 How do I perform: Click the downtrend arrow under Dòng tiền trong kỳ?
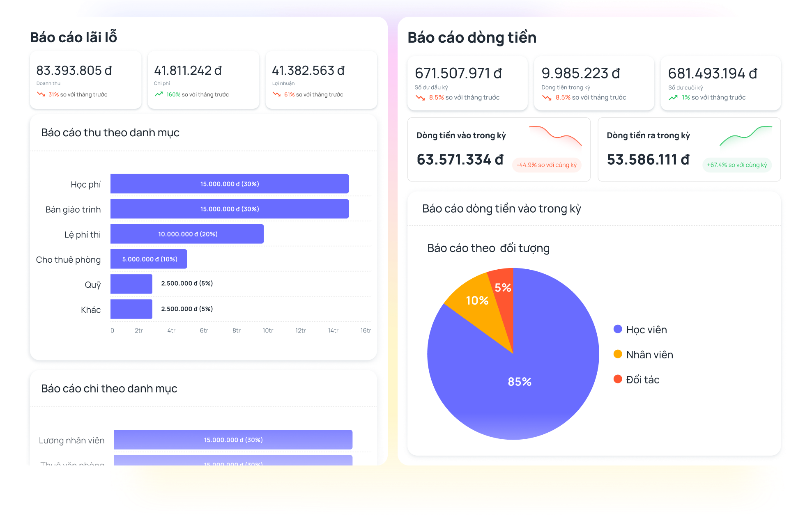547,98
